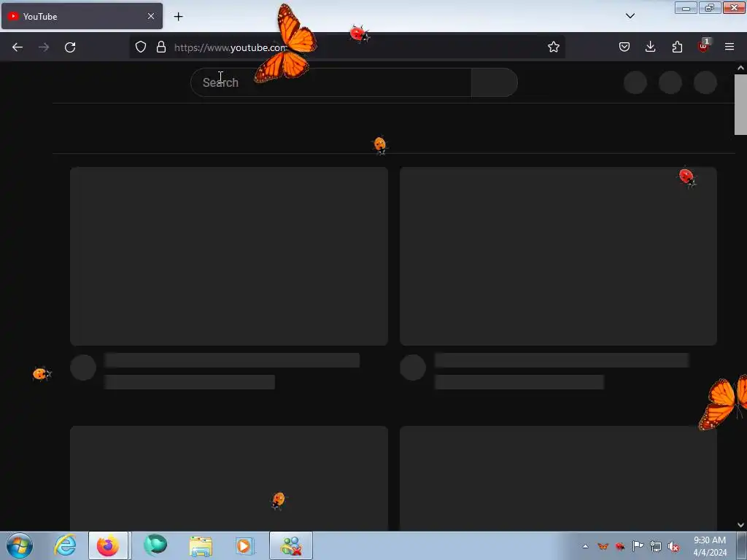Show hidden system tray icons
Screen dimensions: 747x560
586,546
